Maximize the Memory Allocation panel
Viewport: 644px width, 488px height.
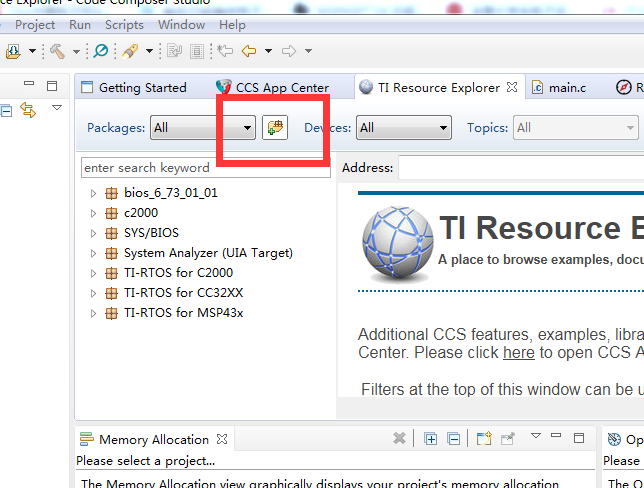click(x=579, y=438)
